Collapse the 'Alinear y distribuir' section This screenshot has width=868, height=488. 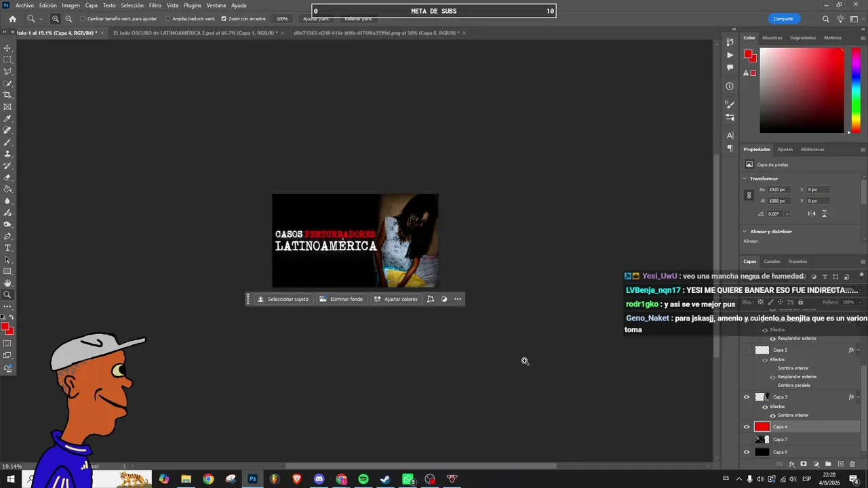point(745,232)
